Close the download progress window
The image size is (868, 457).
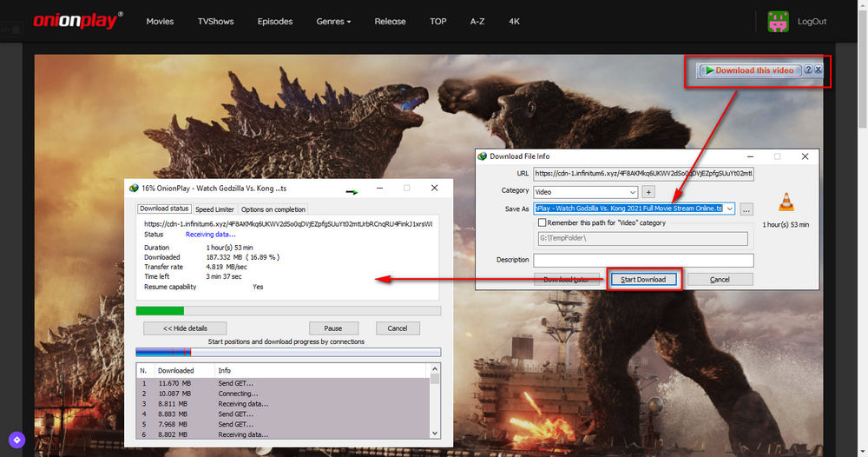point(435,189)
